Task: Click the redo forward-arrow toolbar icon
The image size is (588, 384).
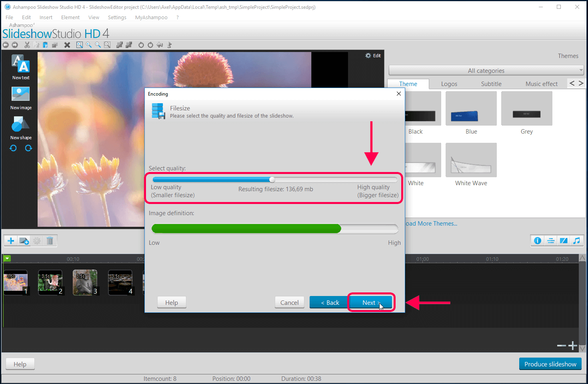Action: tap(15, 45)
